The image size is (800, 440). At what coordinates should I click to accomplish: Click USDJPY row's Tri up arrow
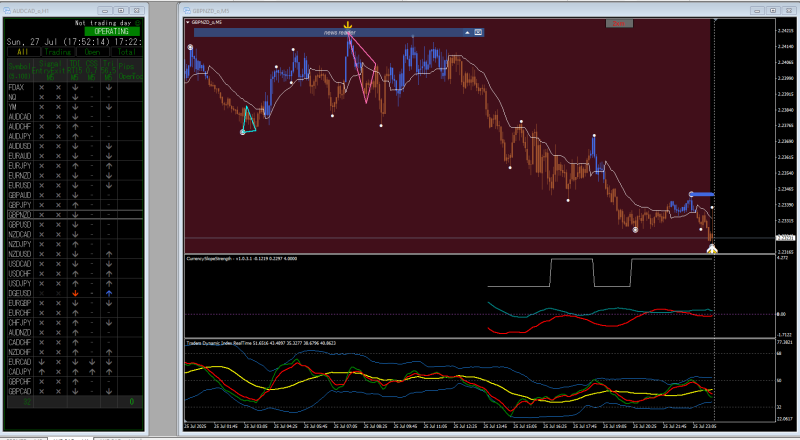click(109, 283)
